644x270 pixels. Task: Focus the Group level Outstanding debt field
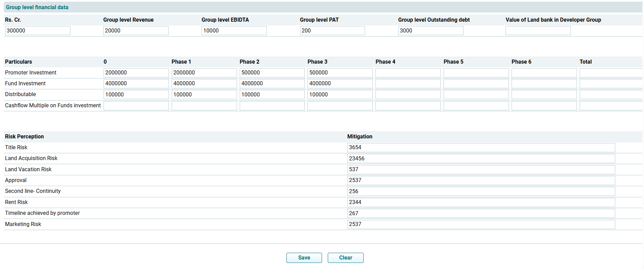tap(430, 31)
